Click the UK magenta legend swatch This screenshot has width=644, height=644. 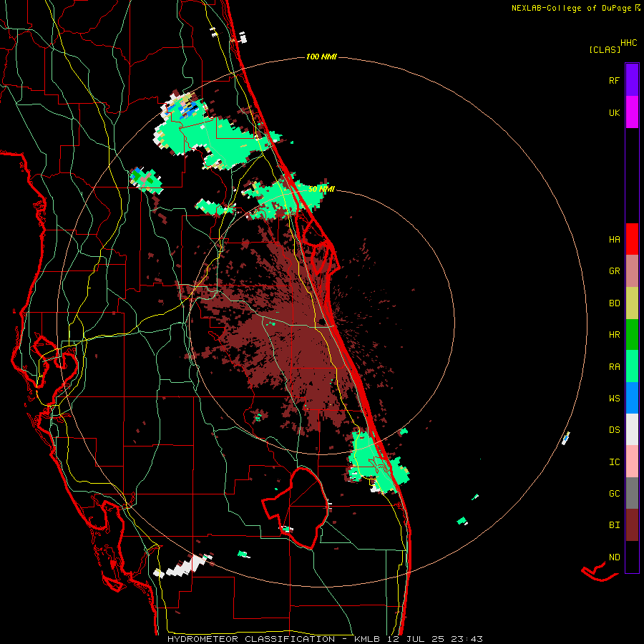(632, 112)
